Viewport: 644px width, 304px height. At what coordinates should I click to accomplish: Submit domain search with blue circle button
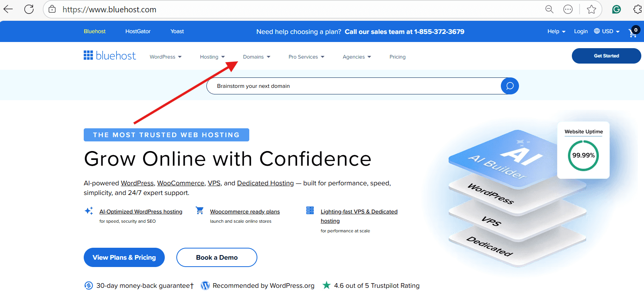[510, 86]
